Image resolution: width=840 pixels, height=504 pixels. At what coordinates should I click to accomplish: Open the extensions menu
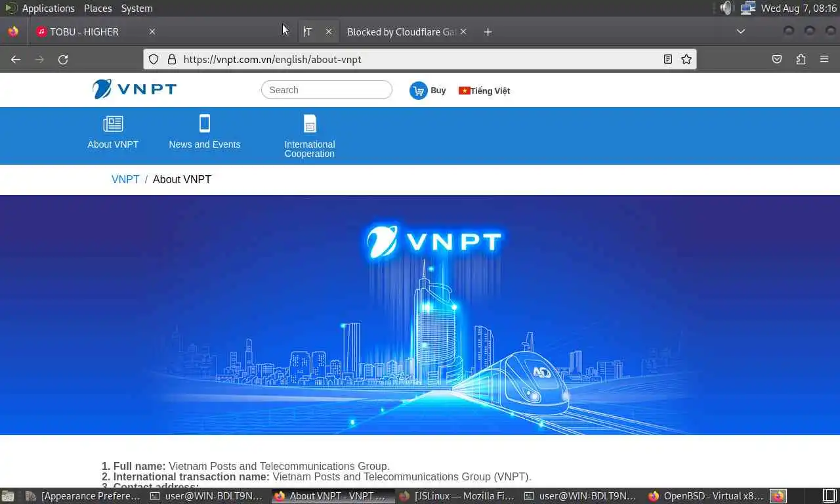(x=801, y=59)
